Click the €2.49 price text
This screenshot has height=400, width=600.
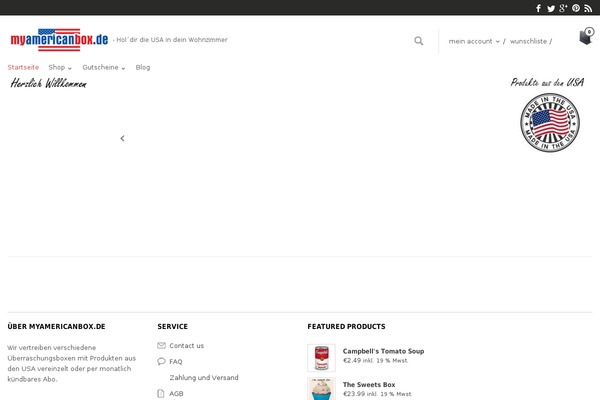[x=352, y=361]
